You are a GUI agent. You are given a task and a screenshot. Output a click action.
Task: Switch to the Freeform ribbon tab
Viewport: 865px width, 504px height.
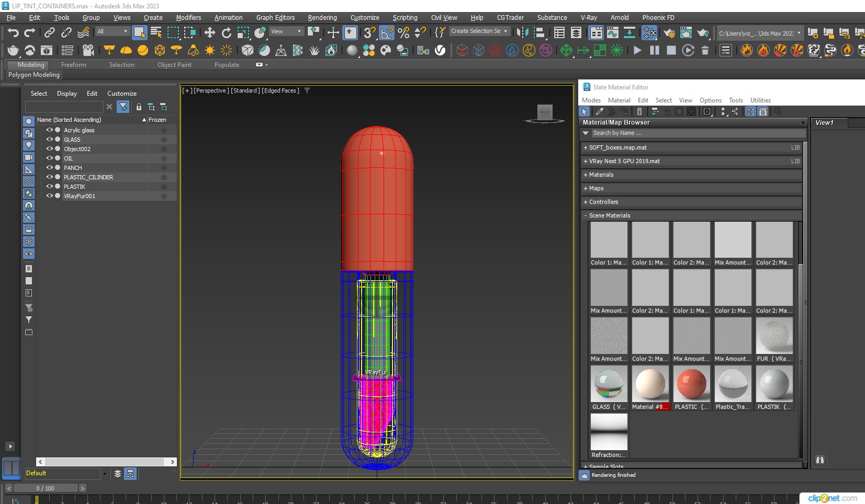pos(74,65)
